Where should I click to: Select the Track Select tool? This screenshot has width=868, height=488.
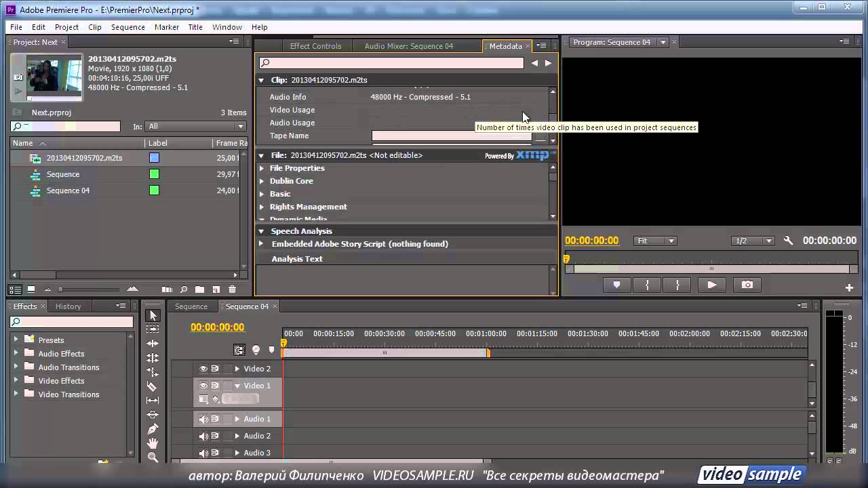pos(153,329)
